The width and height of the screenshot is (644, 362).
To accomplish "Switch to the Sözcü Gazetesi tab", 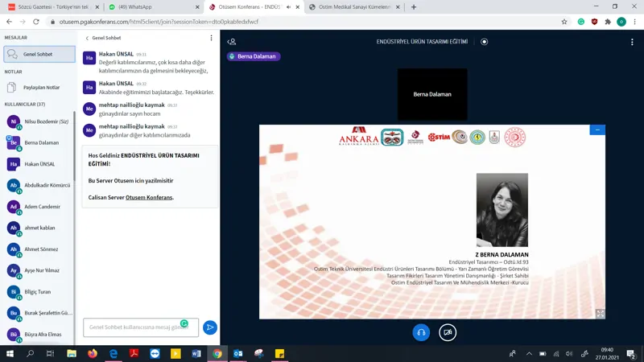I will coord(54,7).
